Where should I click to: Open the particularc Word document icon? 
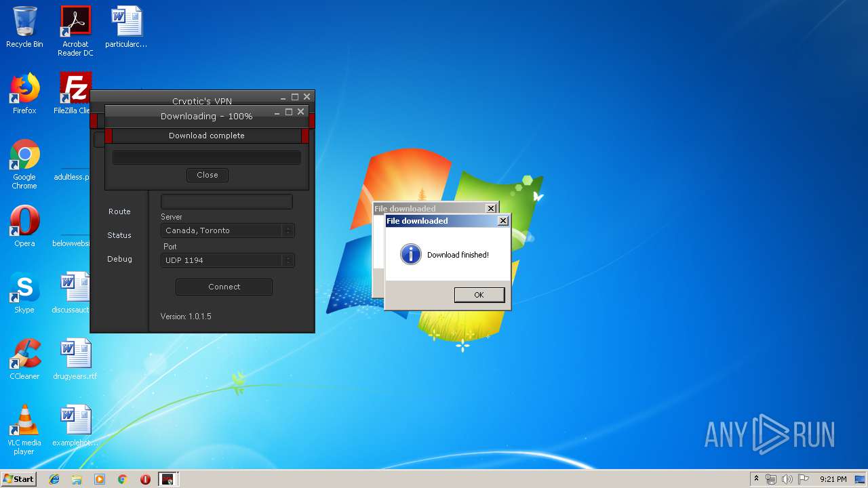pos(126,27)
